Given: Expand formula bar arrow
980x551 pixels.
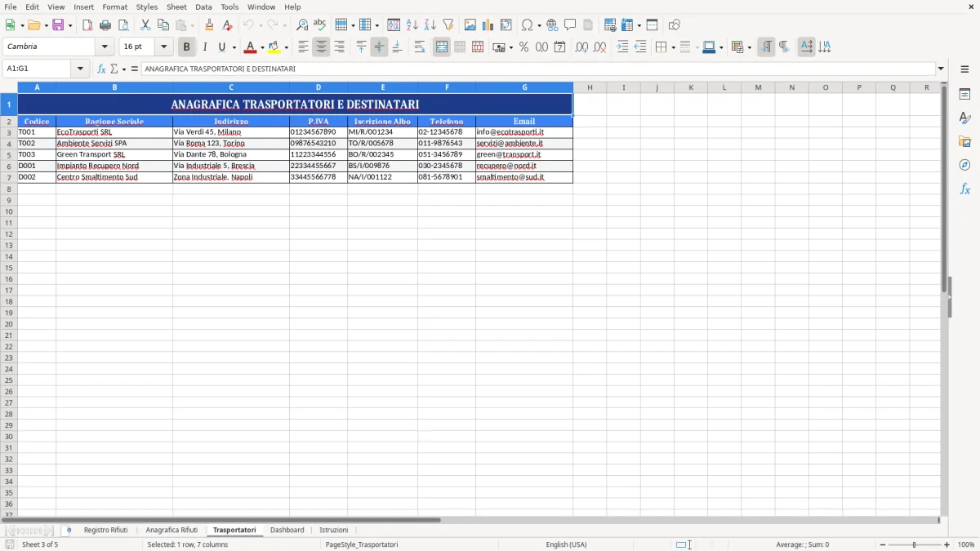Looking at the screenshot, I should coord(942,69).
